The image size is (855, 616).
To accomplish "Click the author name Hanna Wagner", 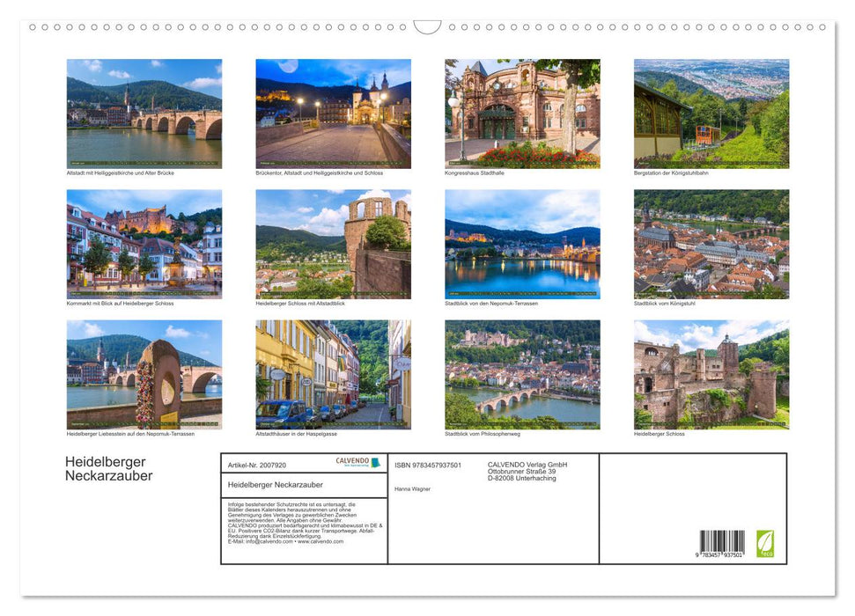I will pyautogui.click(x=410, y=488).
